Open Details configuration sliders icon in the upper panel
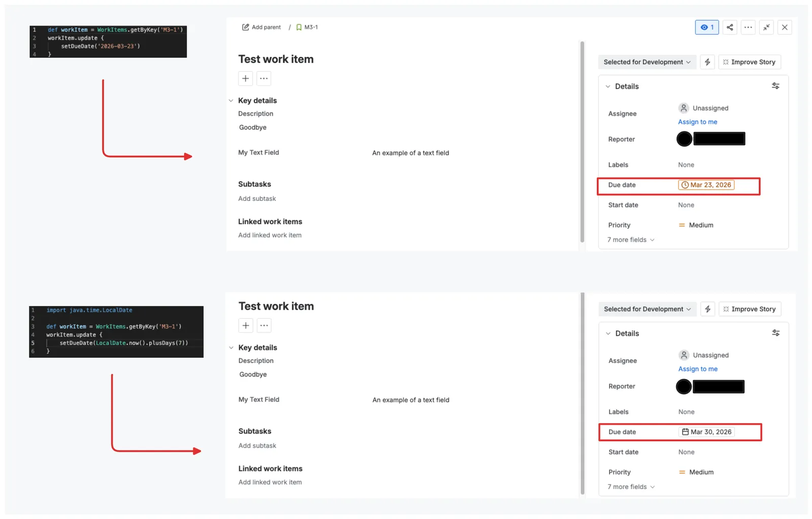812x519 pixels. [775, 86]
